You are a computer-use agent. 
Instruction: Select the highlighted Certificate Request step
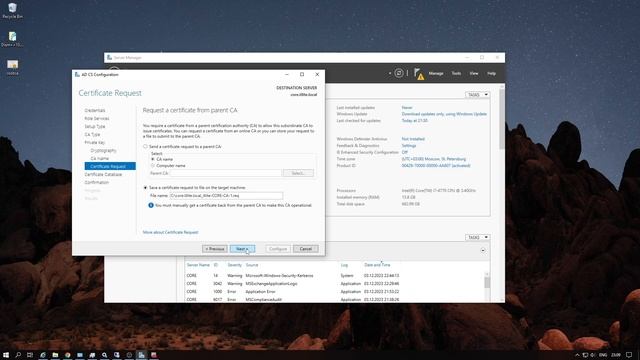tap(110, 166)
